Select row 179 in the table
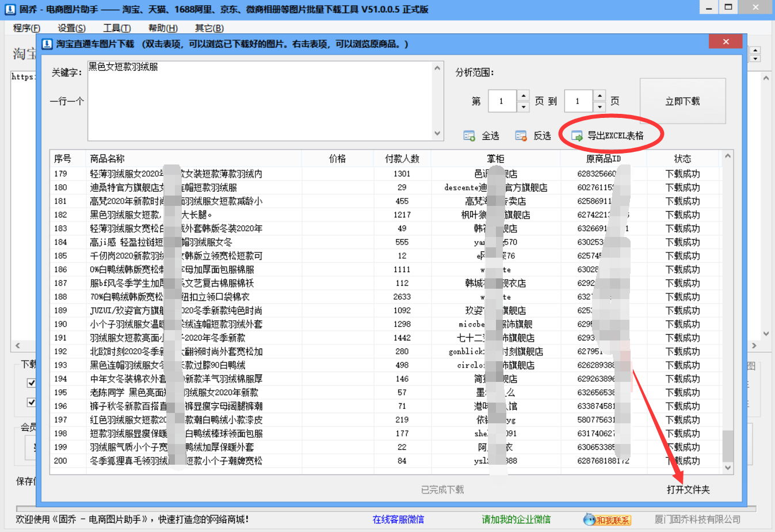 [385, 174]
